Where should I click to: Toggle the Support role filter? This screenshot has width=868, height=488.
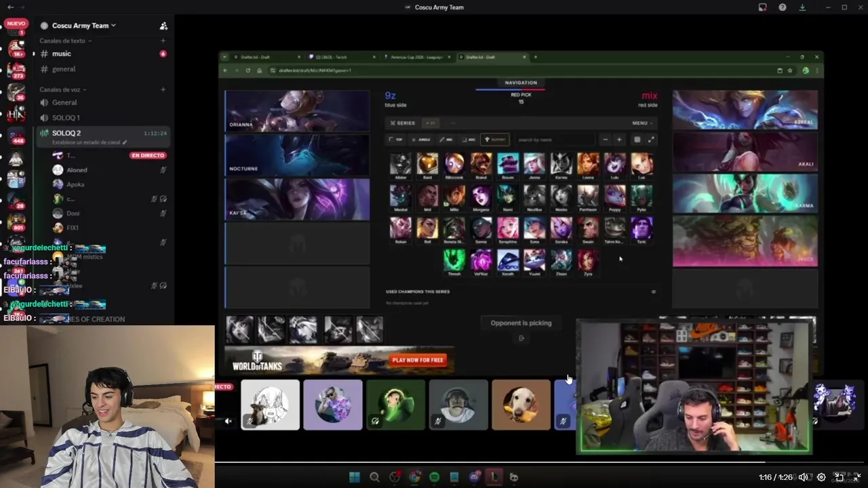(495, 140)
